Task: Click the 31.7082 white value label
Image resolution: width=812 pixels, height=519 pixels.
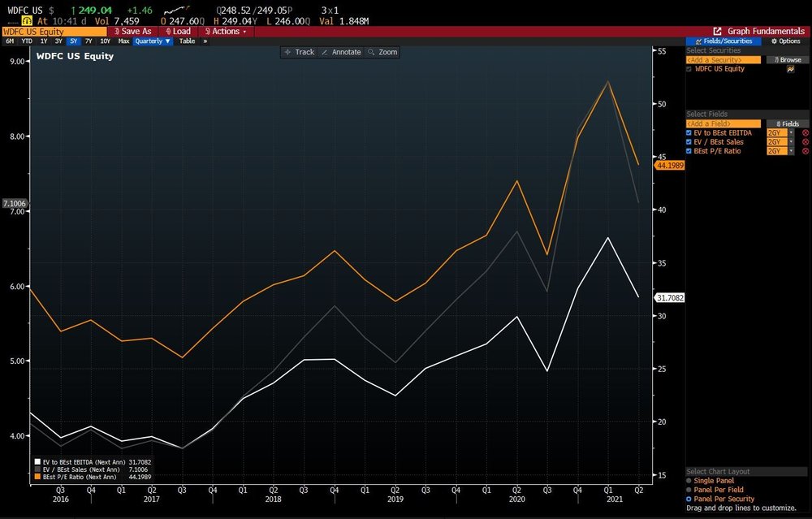Action: [670, 298]
